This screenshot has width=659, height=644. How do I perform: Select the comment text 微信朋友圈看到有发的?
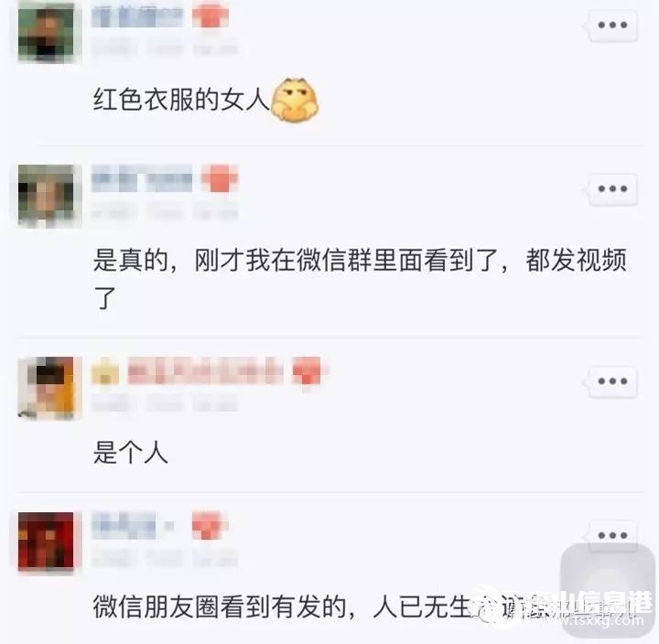point(220,606)
